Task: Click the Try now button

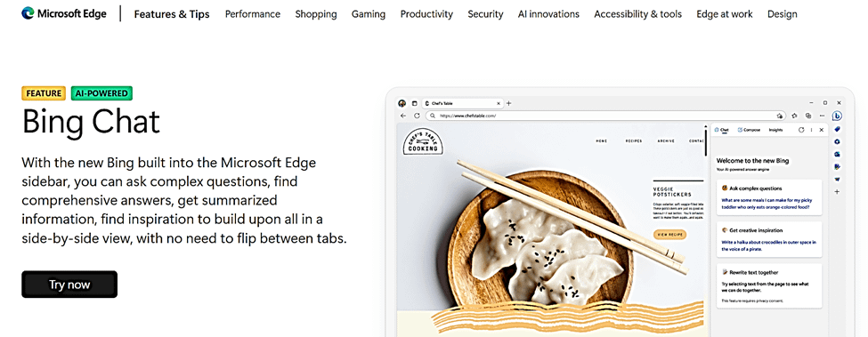Action: [x=69, y=285]
